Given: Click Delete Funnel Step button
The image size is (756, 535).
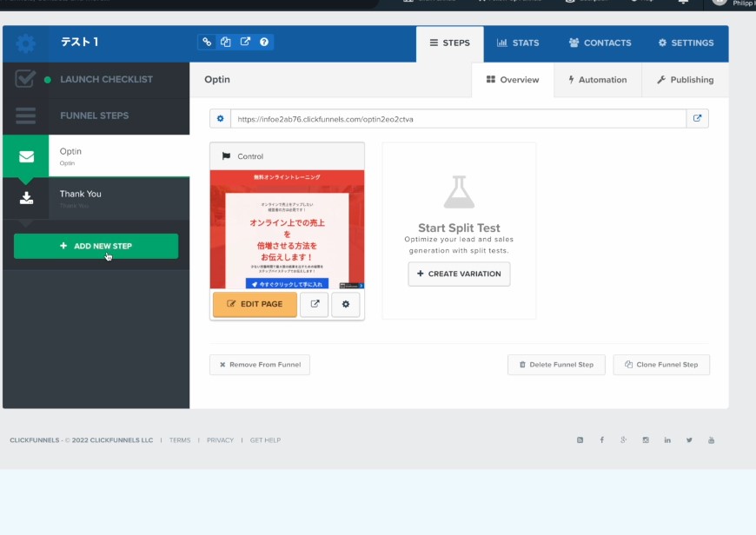Looking at the screenshot, I should [556, 365].
